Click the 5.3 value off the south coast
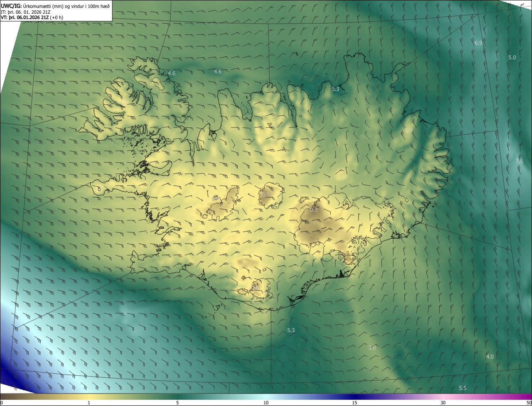This screenshot has width=532, height=406. coord(291,330)
